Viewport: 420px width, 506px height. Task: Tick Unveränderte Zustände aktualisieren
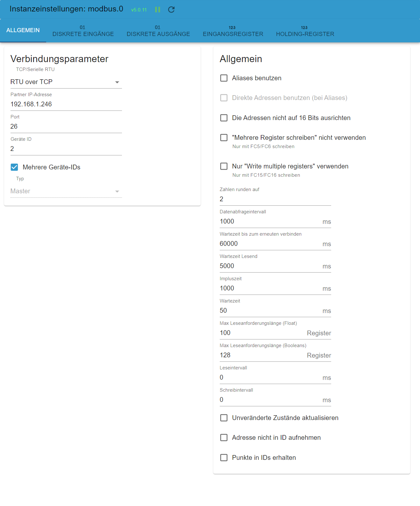pyautogui.click(x=224, y=418)
